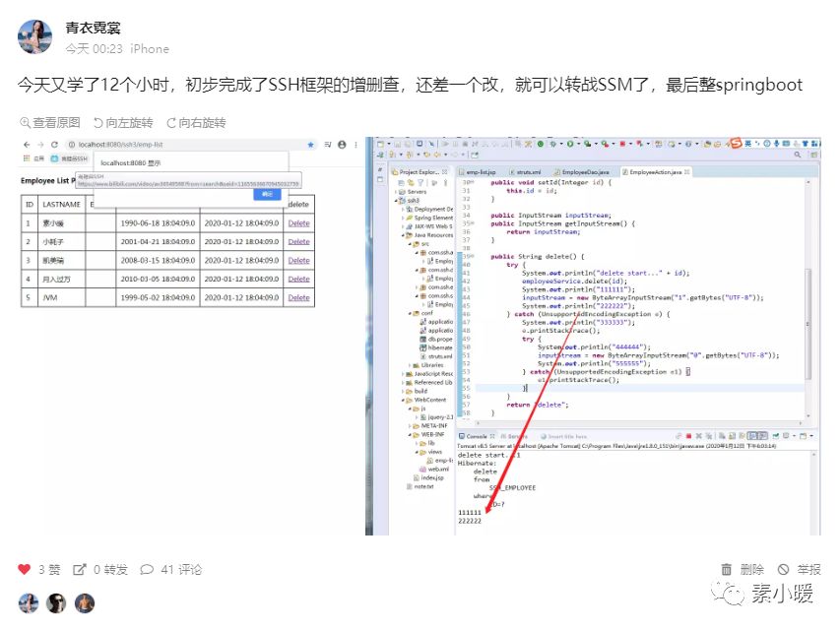
Task: Report the post via 举报 icon
Action: click(x=783, y=569)
